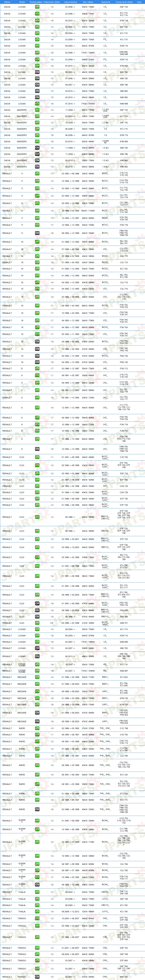Click model cell '21' in Renault row
145x980 pixels.
[x=22, y=369]
